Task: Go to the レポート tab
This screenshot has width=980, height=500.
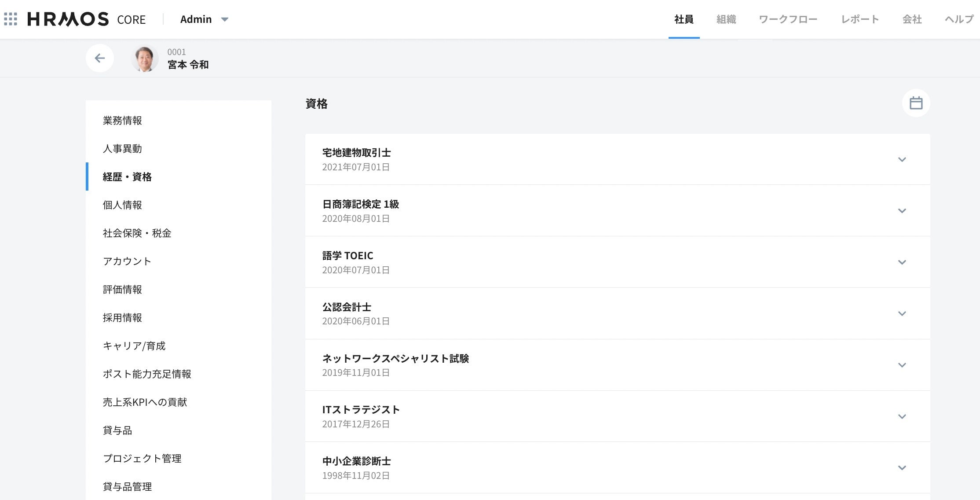Action: coord(859,19)
